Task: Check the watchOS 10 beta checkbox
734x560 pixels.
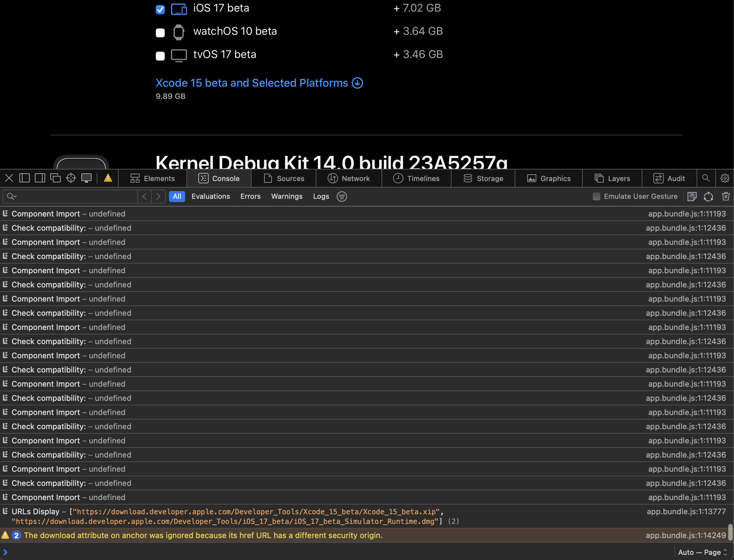Action: point(161,33)
